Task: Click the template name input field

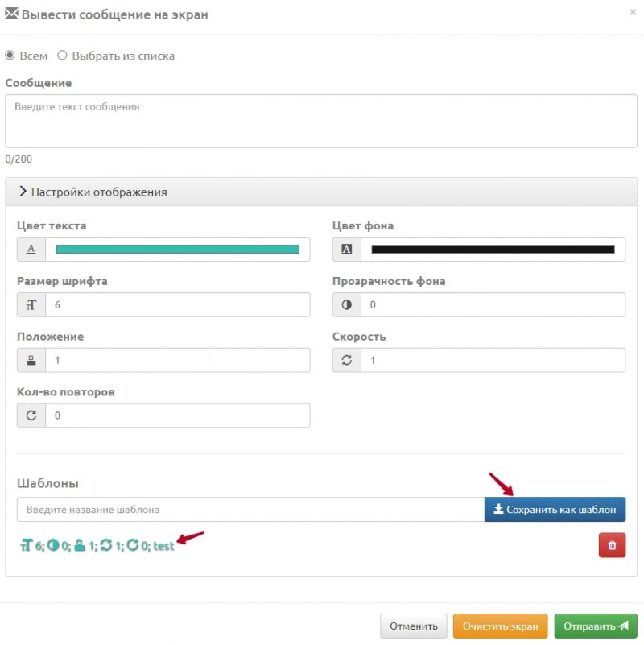Action: click(x=250, y=510)
